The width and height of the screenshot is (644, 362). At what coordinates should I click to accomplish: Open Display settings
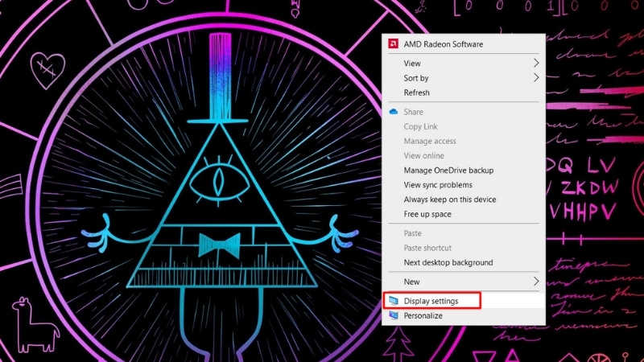(x=464, y=301)
